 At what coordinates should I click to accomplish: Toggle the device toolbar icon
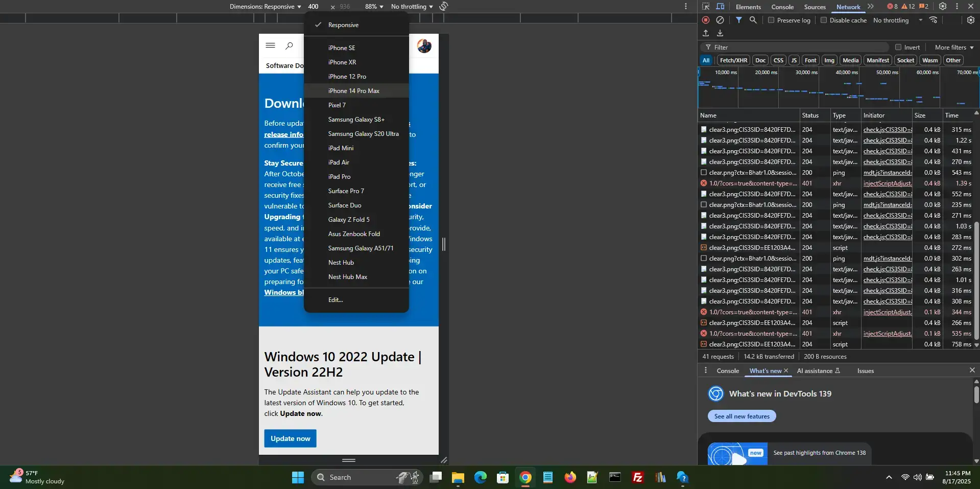click(720, 7)
